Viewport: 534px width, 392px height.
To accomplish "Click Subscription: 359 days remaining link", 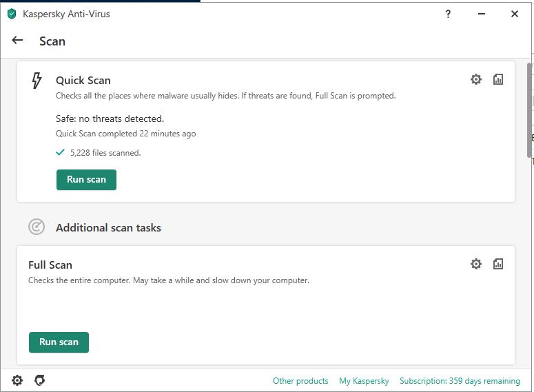I will (x=460, y=381).
